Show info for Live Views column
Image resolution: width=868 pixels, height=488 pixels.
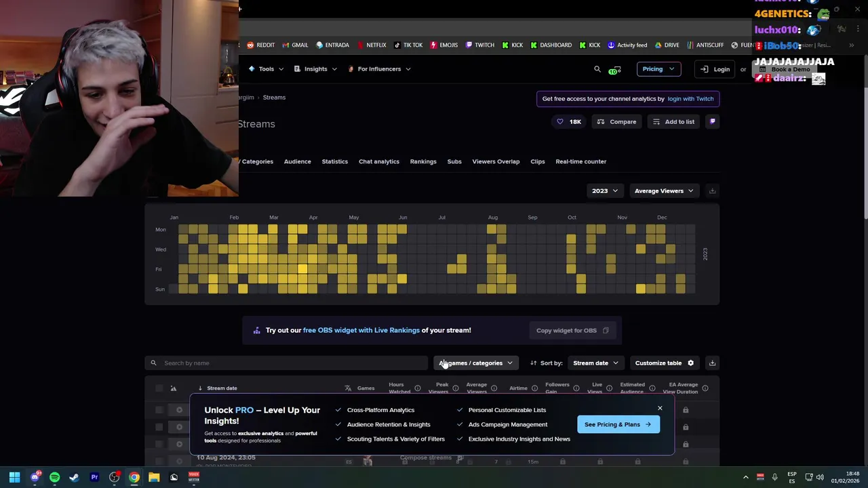609,388
